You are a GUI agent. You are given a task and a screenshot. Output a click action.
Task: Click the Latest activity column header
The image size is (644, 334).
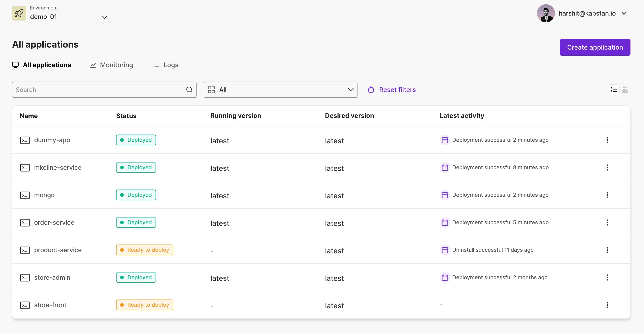[462, 116]
